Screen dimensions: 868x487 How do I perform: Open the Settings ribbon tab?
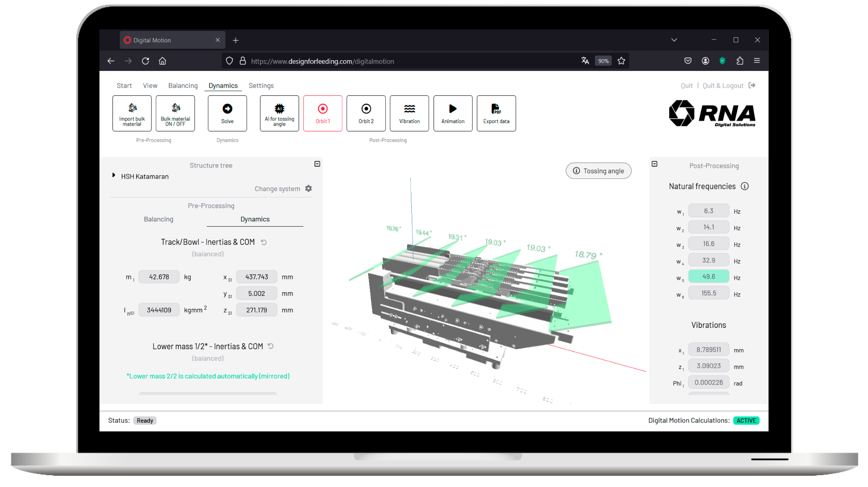pyautogui.click(x=261, y=86)
